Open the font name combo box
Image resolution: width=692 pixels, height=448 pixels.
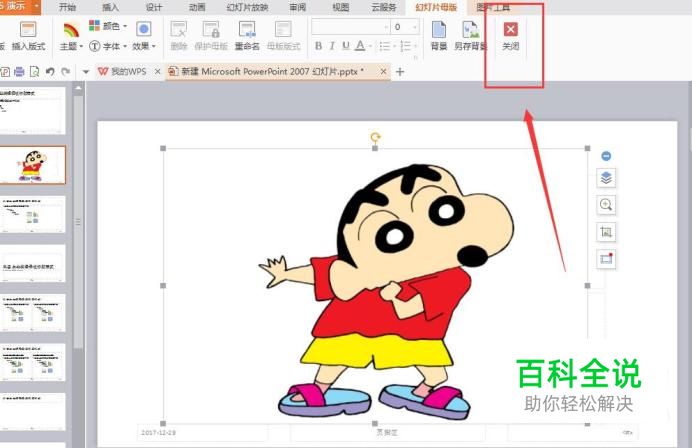(350, 27)
